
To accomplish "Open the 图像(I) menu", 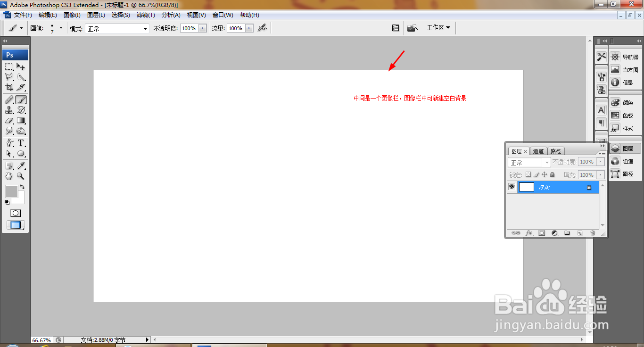I will click(x=72, y=15).
